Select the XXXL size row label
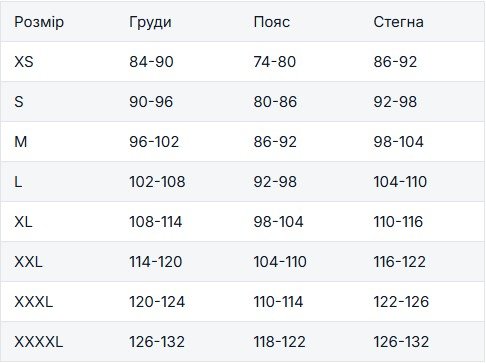The width and height of the screenshot is (486, 363). pyautogui.click(x=33, y=302)
